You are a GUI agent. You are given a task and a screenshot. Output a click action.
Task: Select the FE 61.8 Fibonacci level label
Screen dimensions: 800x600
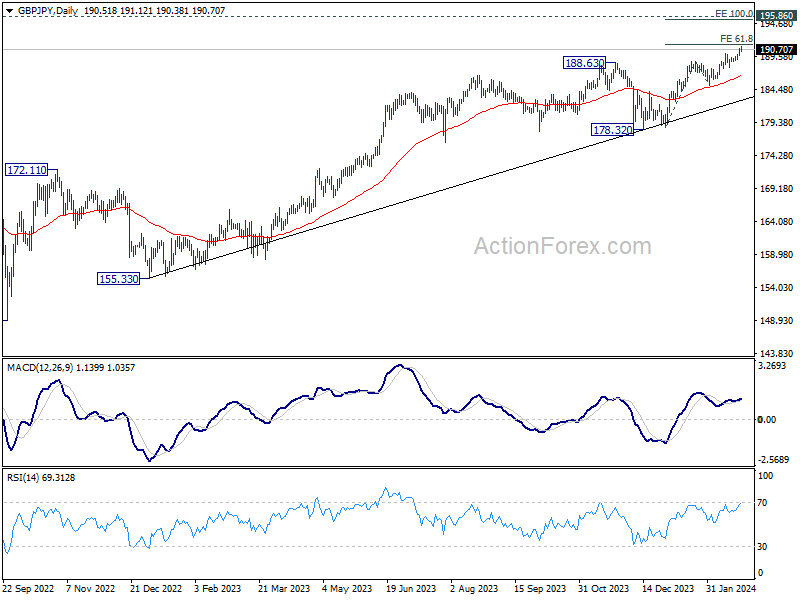pyautogui.click(x=736, y=39)
